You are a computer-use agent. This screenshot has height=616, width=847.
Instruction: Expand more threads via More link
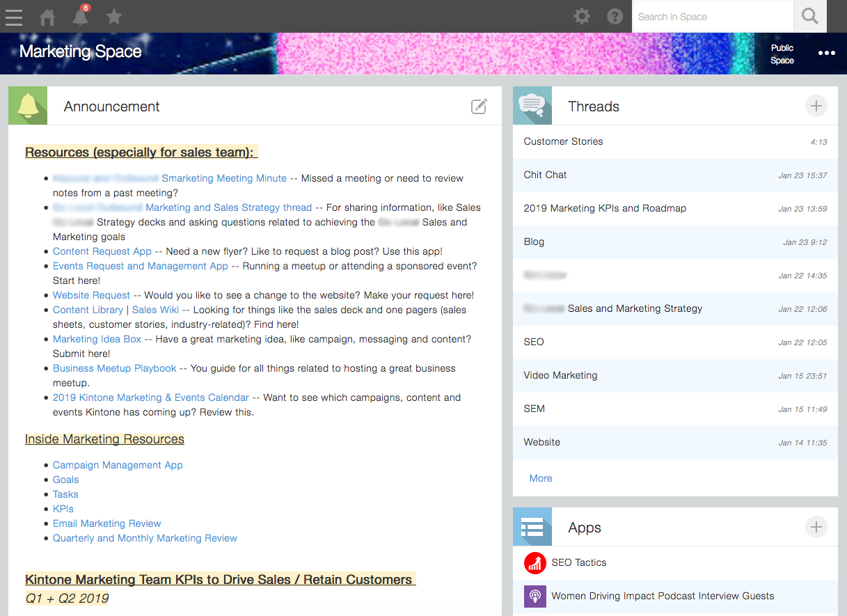(x=540, y=478)
